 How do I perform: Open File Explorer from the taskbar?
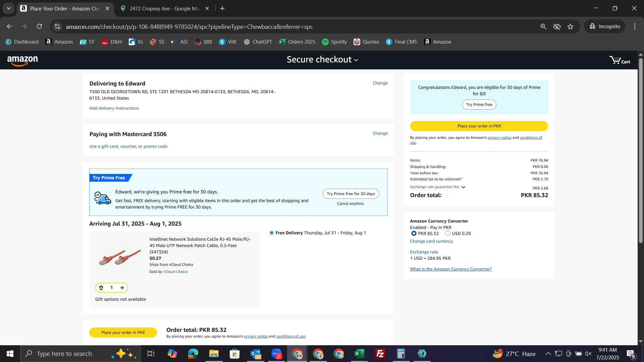(x=214, y=354)
